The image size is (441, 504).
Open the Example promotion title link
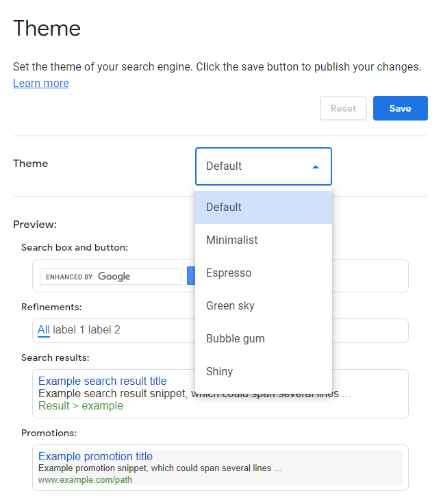click(x=95, y=456)
